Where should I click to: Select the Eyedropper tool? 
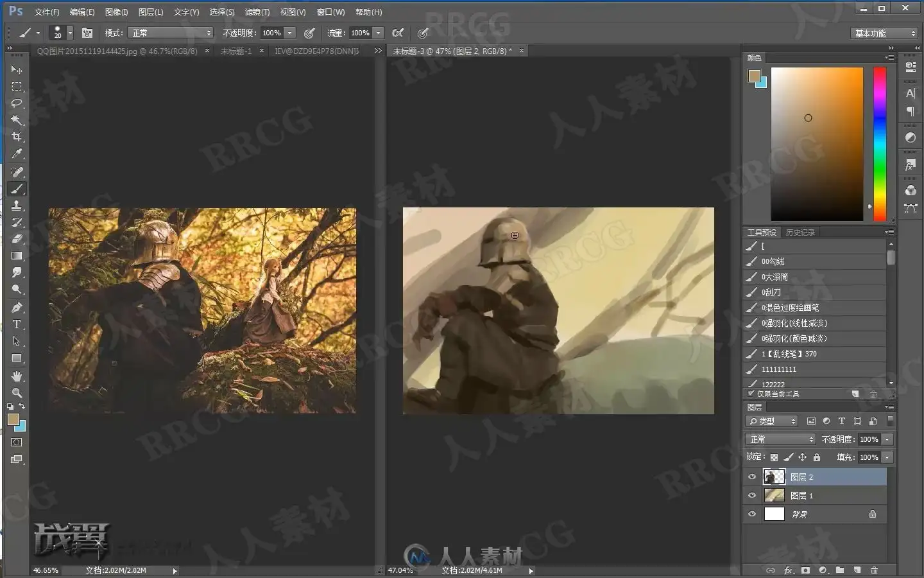pyautogui.click(x=17, y=153)
